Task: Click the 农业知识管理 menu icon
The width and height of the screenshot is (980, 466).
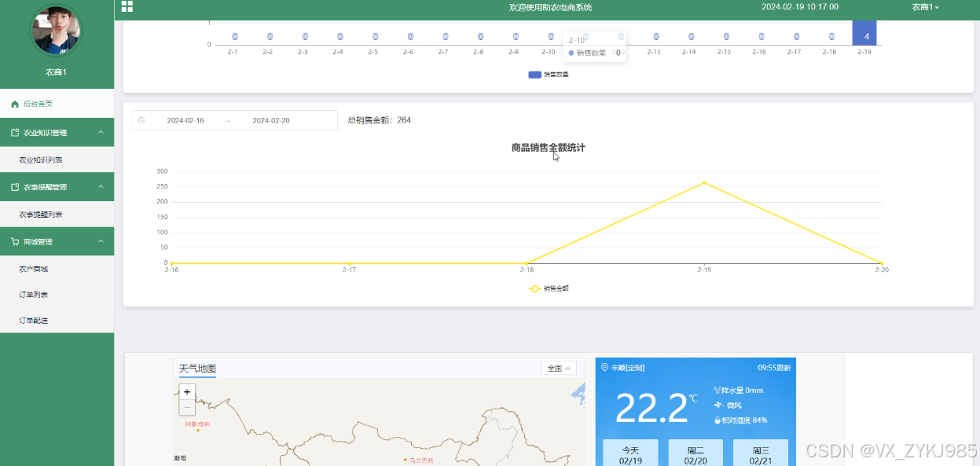Action: click(15, 133)
